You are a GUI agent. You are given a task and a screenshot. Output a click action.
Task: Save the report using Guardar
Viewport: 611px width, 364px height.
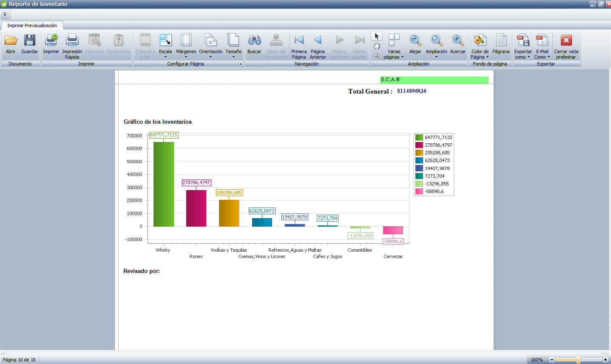[29, 45]
